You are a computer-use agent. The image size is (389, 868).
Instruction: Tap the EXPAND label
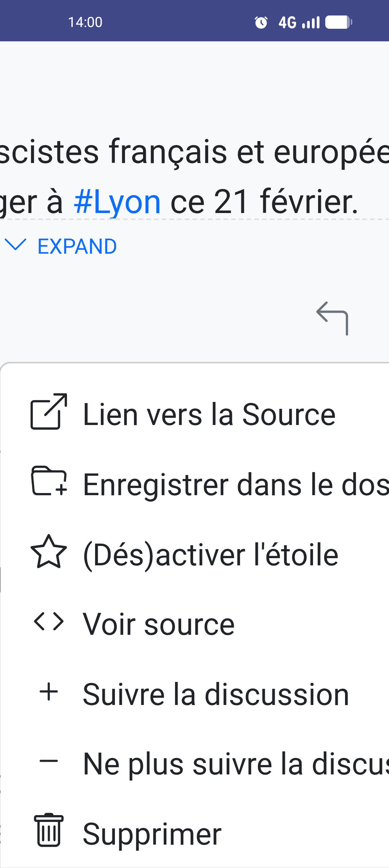click(x=77, y=247)
